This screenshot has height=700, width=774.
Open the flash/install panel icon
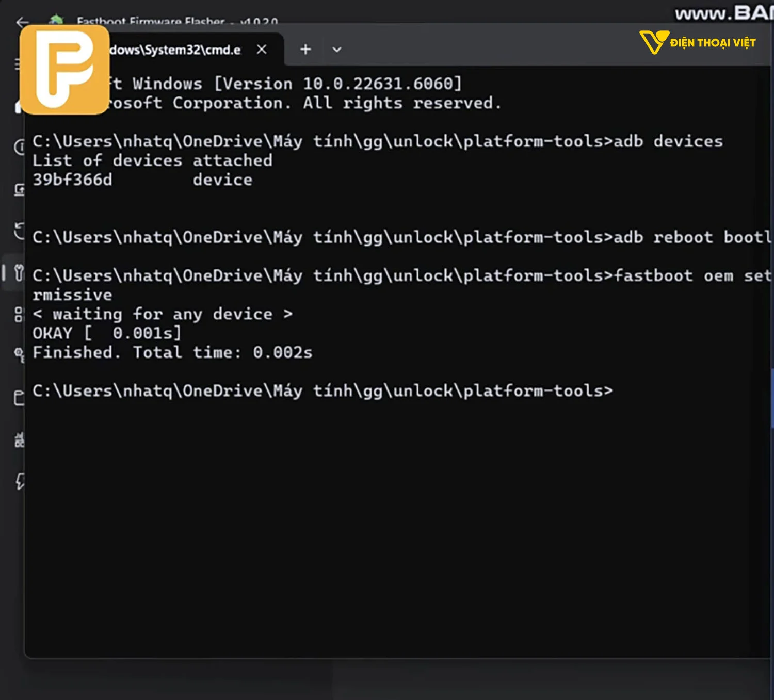(x=19, y=189)
